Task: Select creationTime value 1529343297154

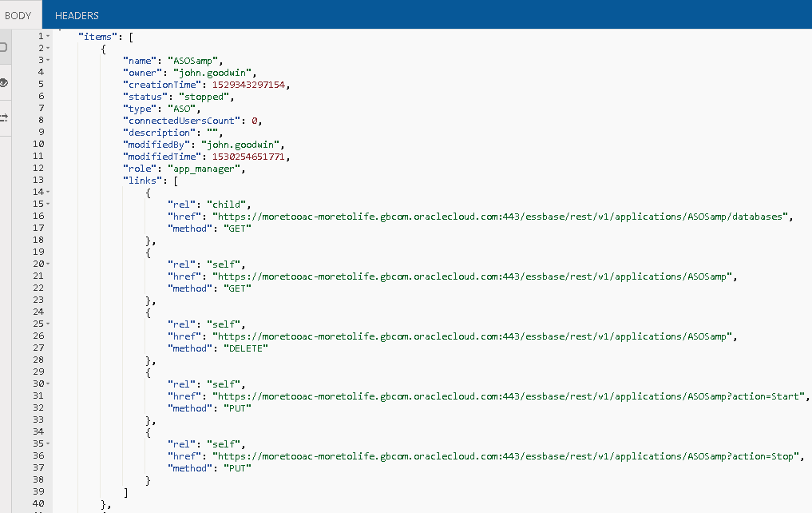Action: tap(248, 85)
